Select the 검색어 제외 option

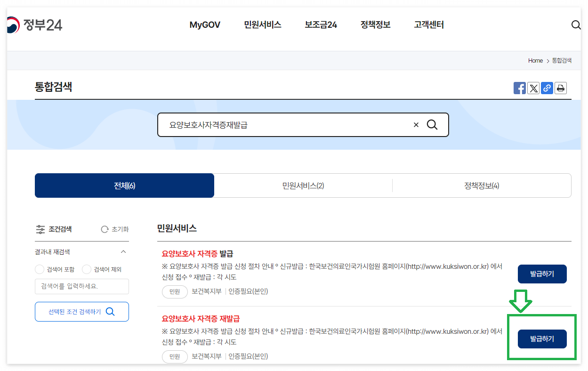[86, 268]
